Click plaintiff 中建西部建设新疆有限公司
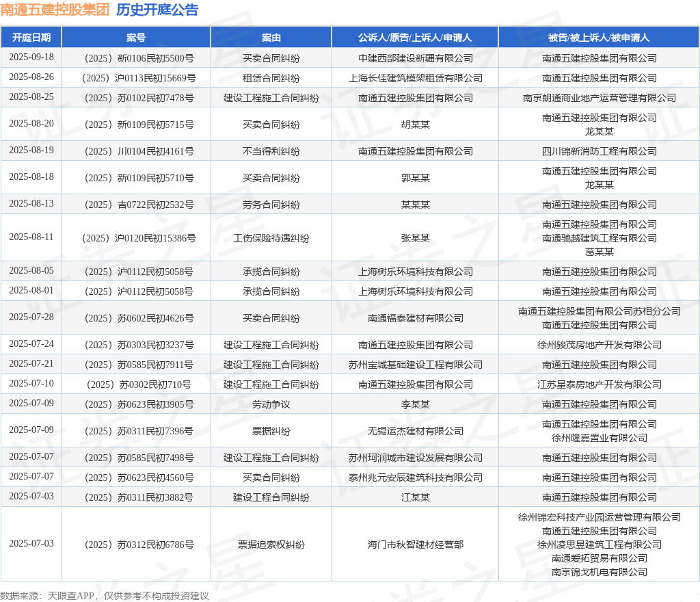The height and width of the screenshot is (602, 700). (x=415, y=58)
